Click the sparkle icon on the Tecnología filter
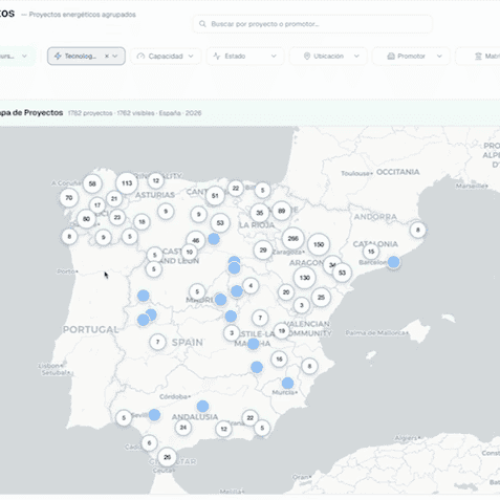This screenshot has height=500, width=500. [58, 56]
